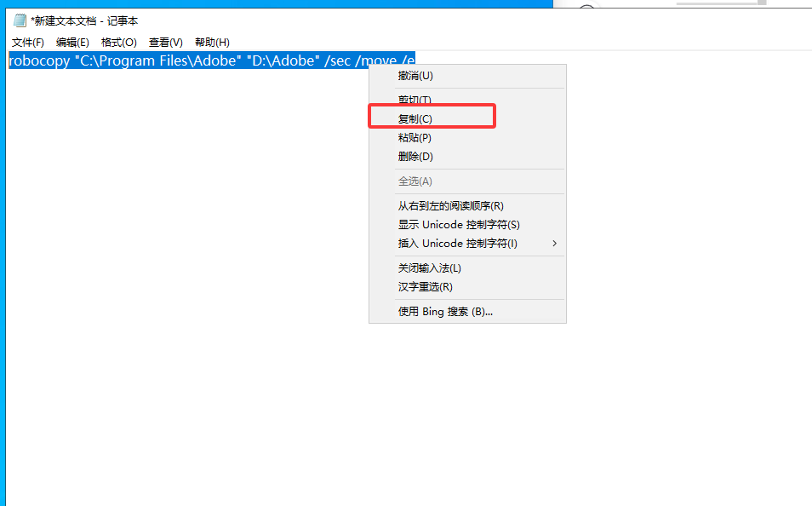
Task: Select 显示 Unicode 控制字符(S)
Action: (467, 225)
